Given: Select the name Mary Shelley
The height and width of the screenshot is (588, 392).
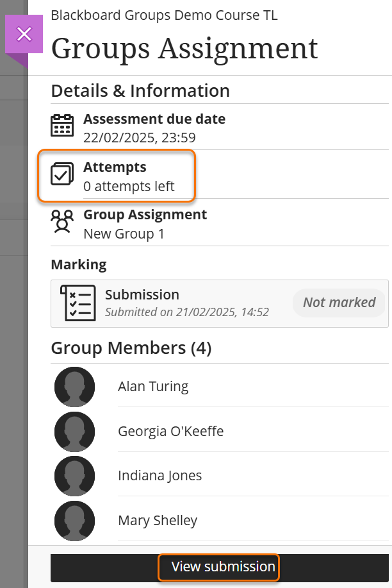Looking at the screenshot, I should click(x=158, y=521).
